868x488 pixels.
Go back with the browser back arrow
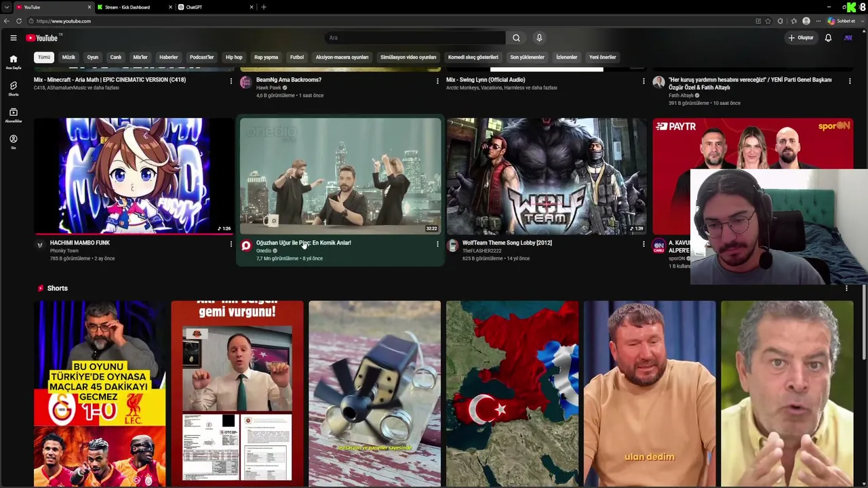pos(7,21)
